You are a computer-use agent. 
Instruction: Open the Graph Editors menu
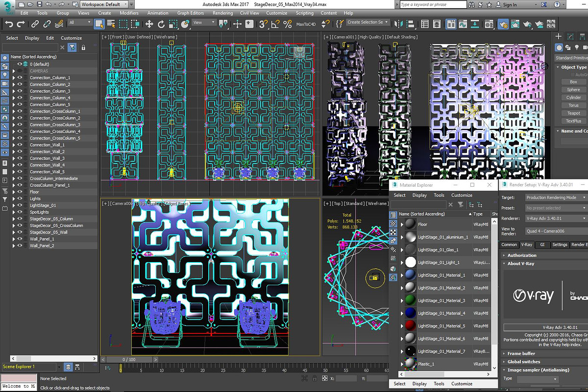tap(191, 13)
